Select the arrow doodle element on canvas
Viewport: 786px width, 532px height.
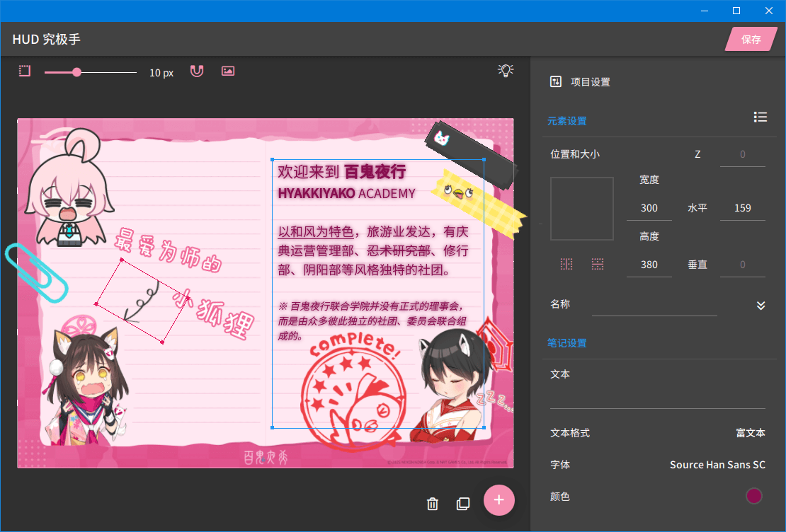(142, 301)
